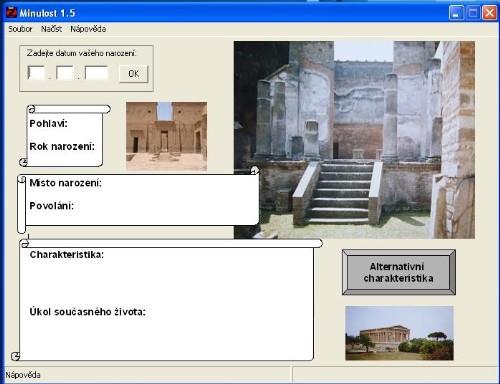
Task: Click the Místo narození label
Action: tap(66, 183)
